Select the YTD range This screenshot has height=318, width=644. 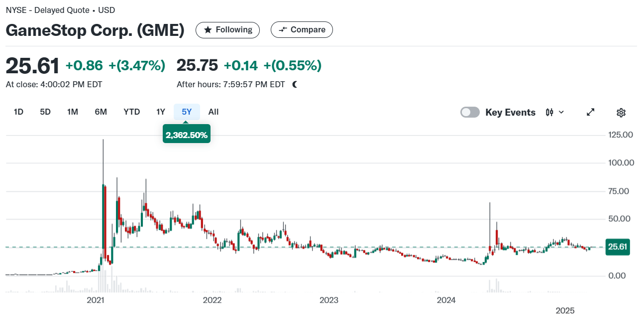pyautogui.click(x=132, y=112)
